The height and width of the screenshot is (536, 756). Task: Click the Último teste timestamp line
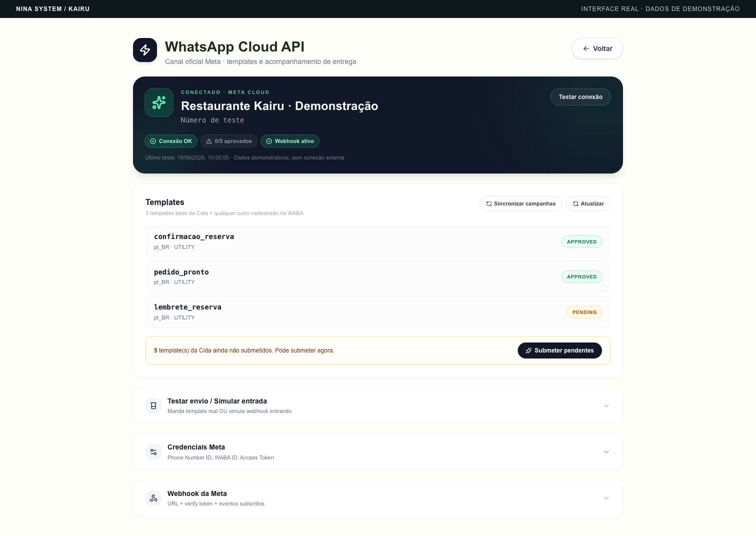click(244, 157)
